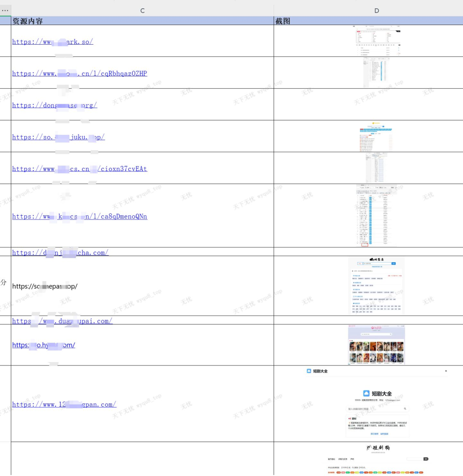Open the link starting with https://dong
Screen dimensions: 463x476
[x=54, y=105]
